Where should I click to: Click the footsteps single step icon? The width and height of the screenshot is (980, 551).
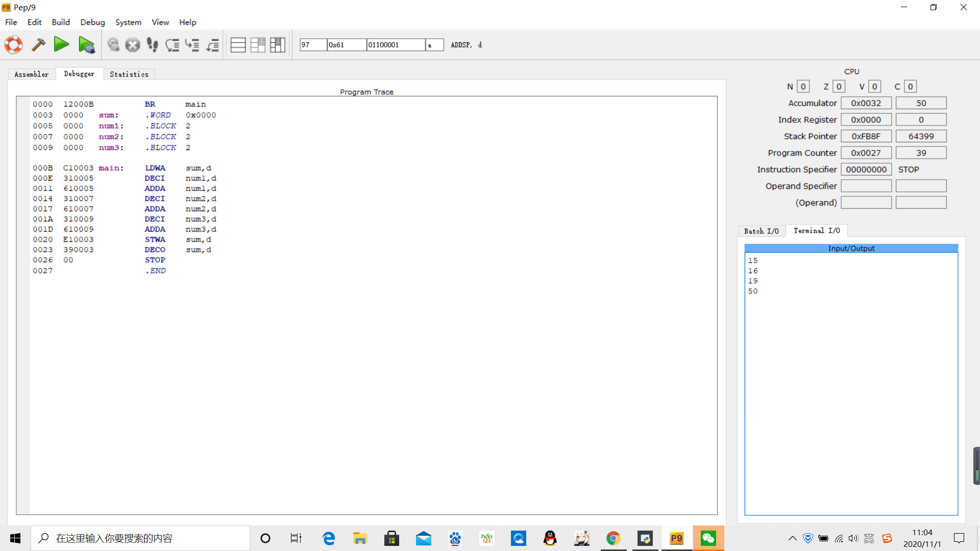152,45
